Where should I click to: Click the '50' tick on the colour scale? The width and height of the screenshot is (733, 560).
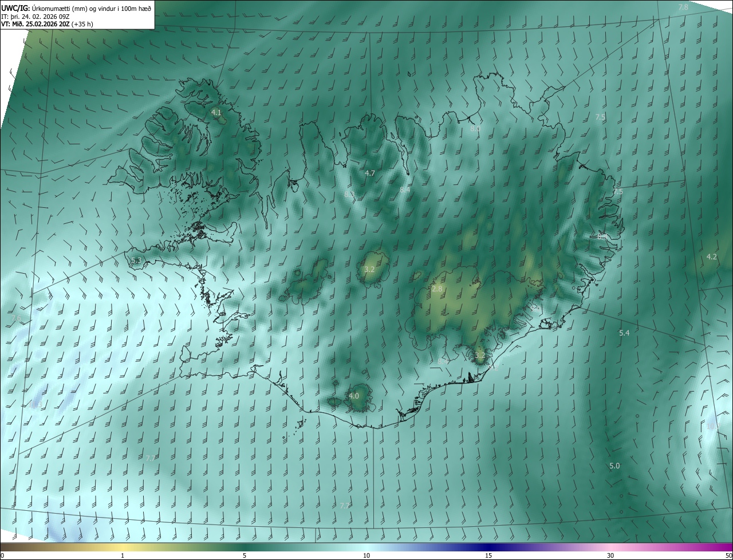click(x=728, y=555)
